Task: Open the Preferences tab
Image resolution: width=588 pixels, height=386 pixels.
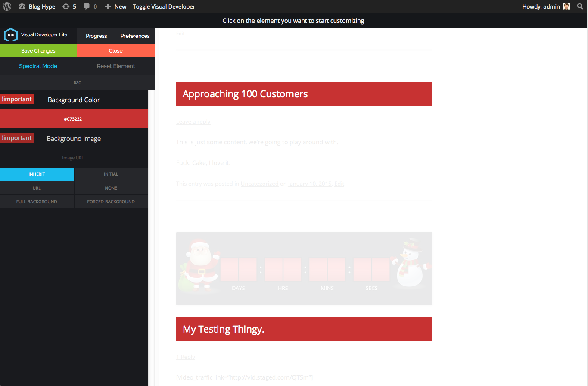Action: [x=135, y=36]
